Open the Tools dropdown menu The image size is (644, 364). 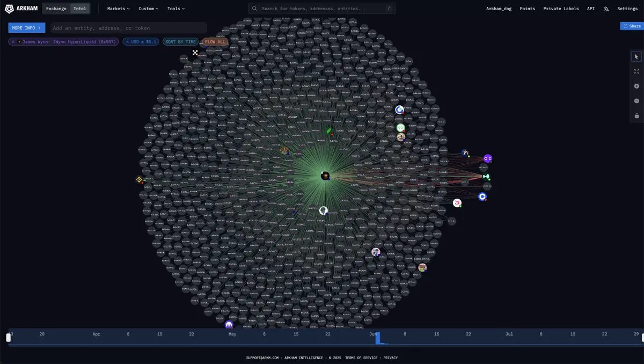click(175, 9)
